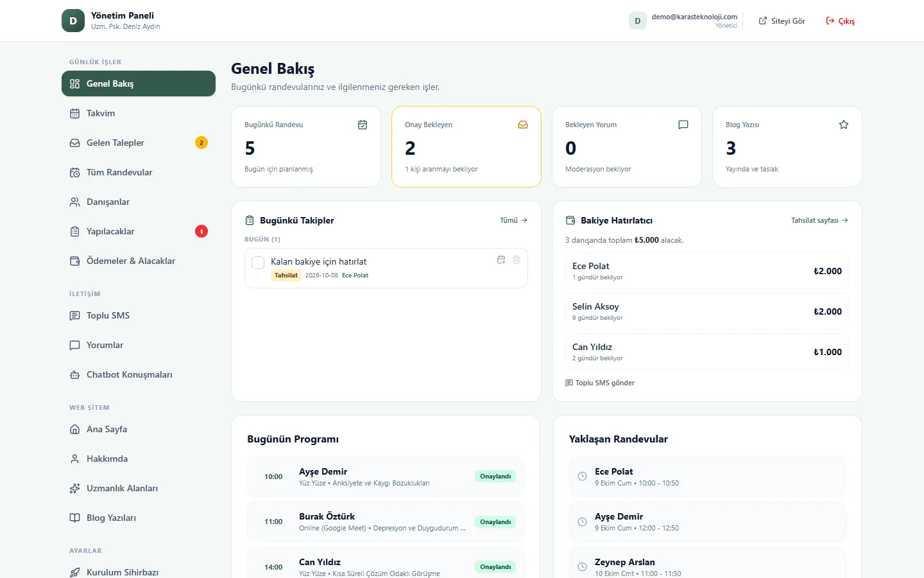Click the star icon on Blog Yazısı card
Image resolution: width=924 pixels, height=578 pixels.
[844, 125]
